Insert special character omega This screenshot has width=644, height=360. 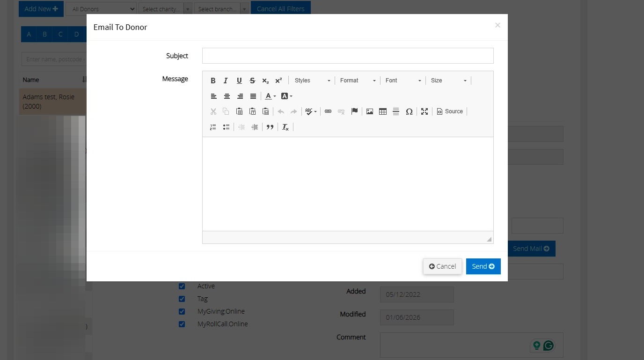click(409, 111)
